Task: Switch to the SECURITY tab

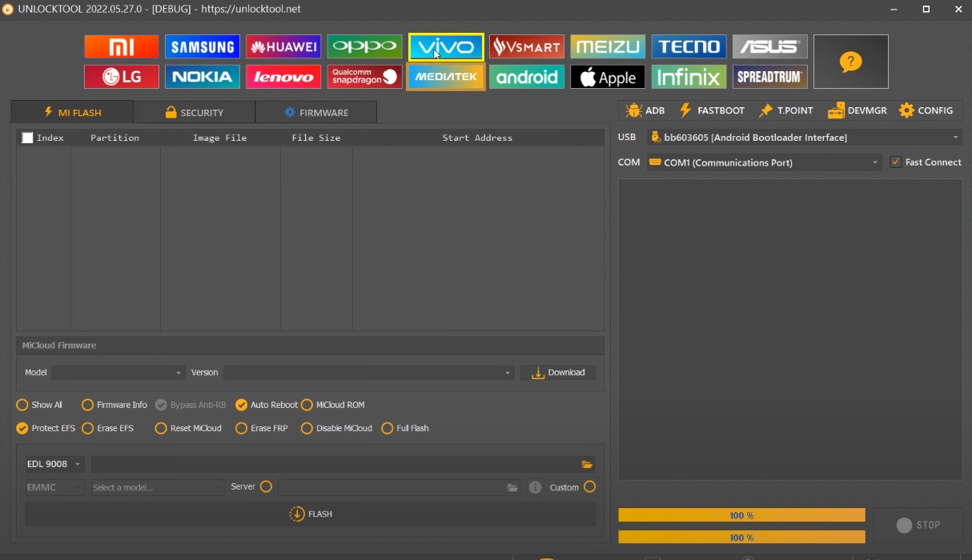Action: (195, 112)
